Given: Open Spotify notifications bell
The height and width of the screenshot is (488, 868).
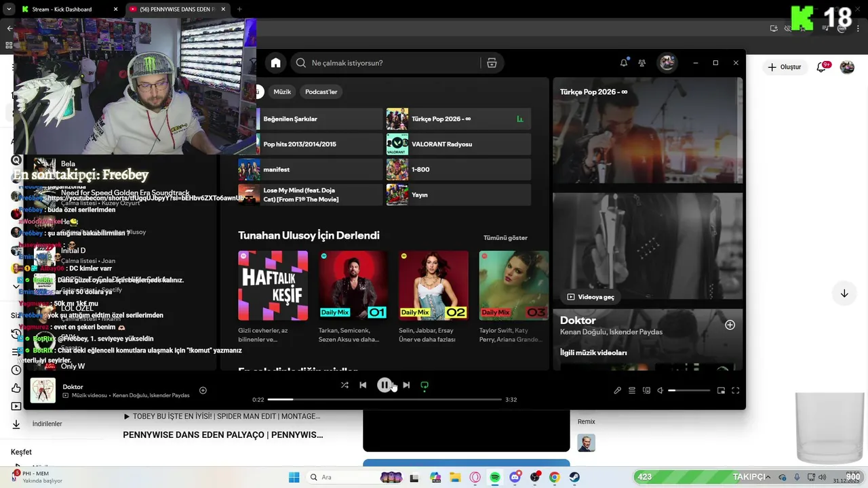Looking at the screenshot, I should pos(624,63).
